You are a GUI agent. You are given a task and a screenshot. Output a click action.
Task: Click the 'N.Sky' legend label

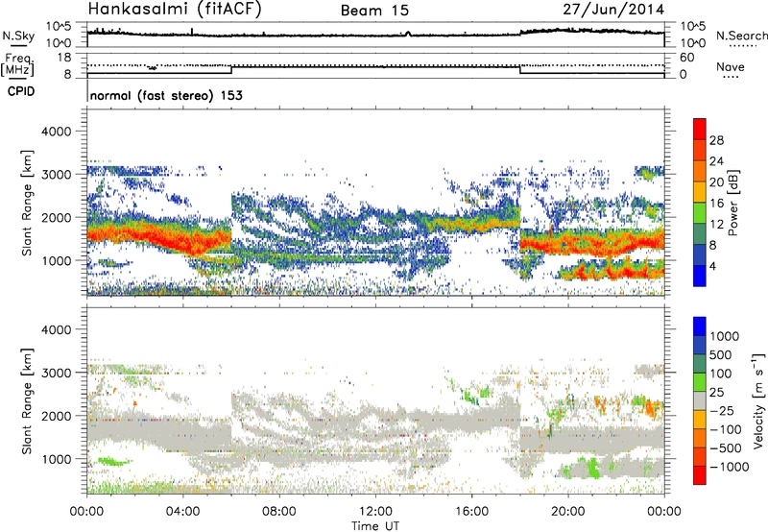tap(18, 36)
